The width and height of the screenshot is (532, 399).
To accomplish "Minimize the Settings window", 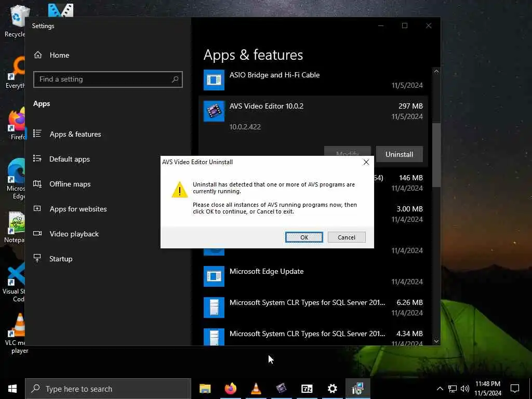I will point(381,25).
